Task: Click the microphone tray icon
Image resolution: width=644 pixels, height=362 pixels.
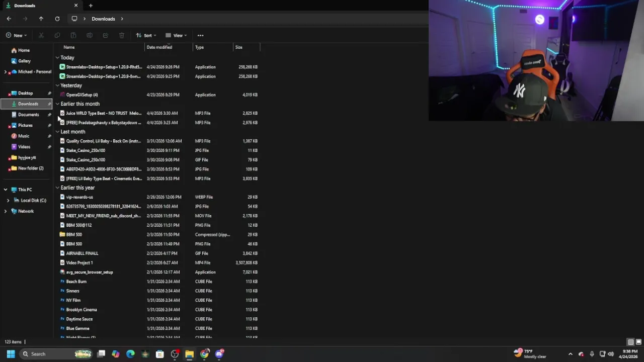Action: click(592, 354)
